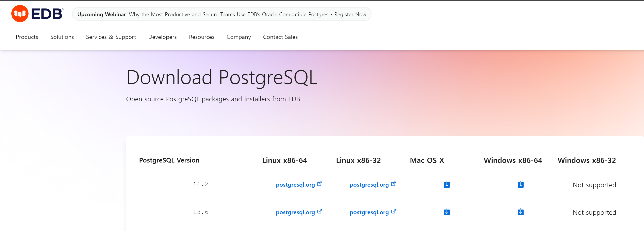
Task: Click external link icon for 15.6 Linux x86-64
Action: [x=319, y=212]
